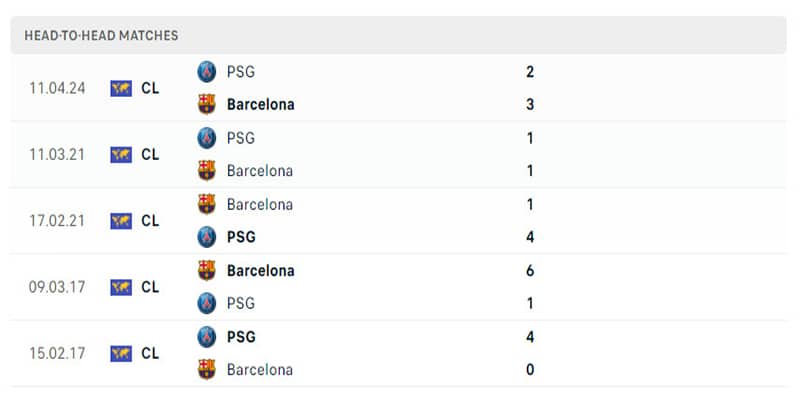Open Barcelona team link in 09.03.17 match
800x400 pixels.
(x=260, y=270)
